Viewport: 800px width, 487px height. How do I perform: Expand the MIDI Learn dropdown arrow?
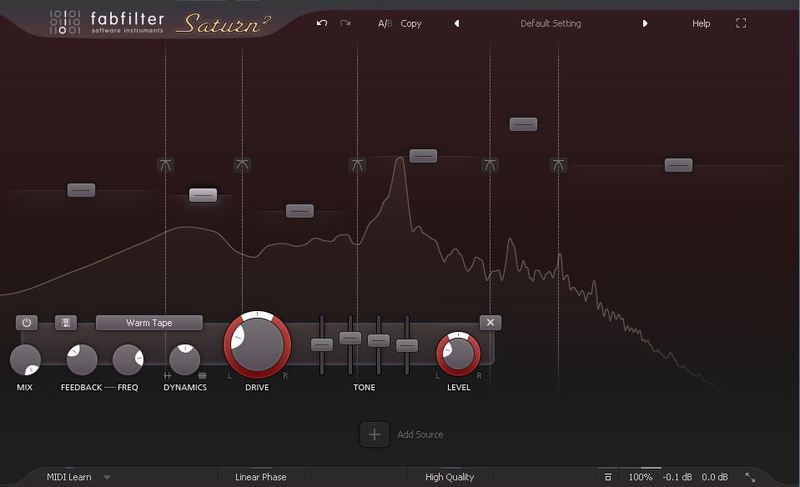(107, 477)
